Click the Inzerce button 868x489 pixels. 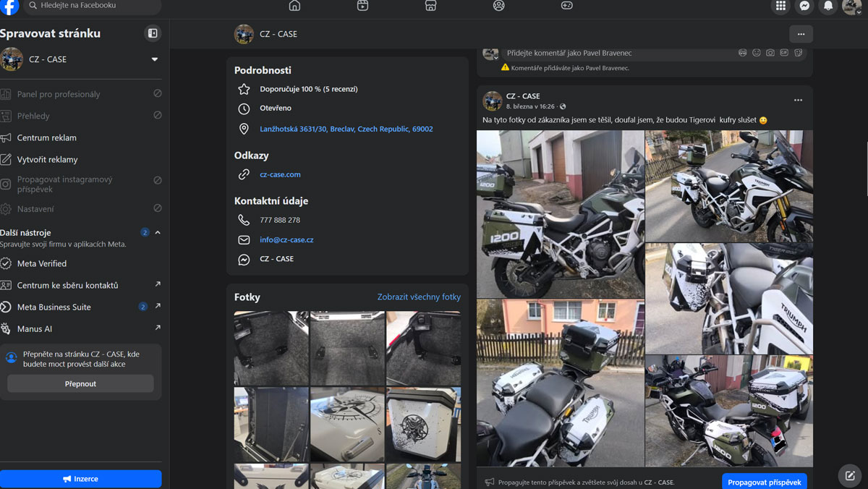click(80, 479)
